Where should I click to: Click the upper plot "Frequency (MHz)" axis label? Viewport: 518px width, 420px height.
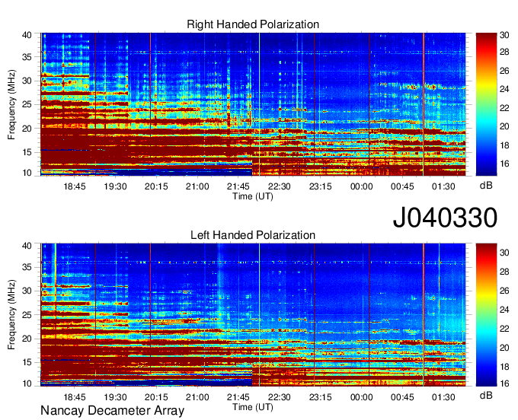[11, 104]
